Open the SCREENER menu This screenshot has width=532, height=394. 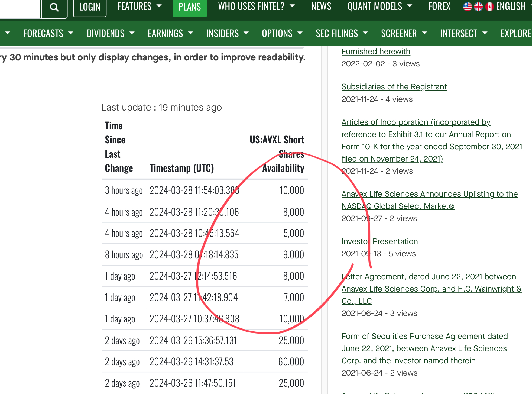point(404,33)
